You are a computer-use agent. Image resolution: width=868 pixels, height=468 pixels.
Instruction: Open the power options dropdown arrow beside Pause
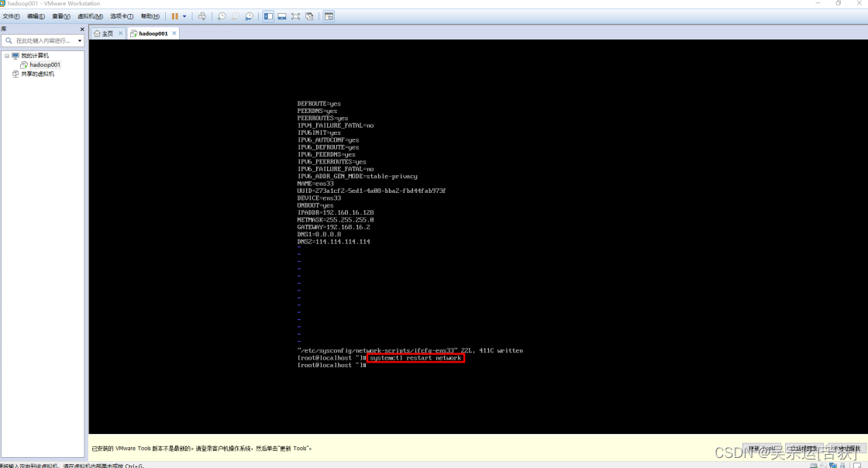click(184, 16)
